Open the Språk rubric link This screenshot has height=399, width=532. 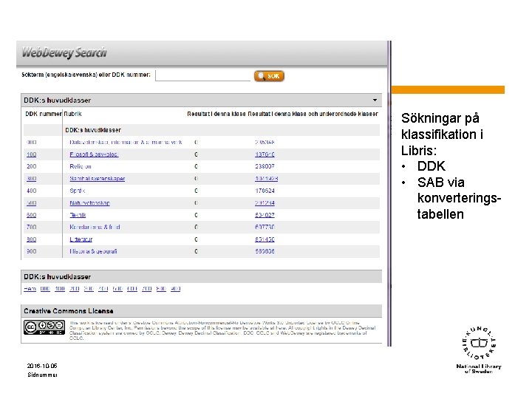click(77, 191)
